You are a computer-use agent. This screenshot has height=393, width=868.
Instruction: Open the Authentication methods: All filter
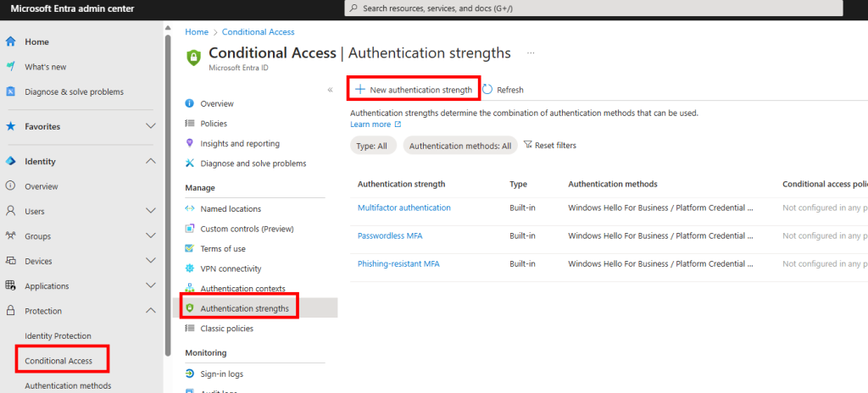pos(460,146)
